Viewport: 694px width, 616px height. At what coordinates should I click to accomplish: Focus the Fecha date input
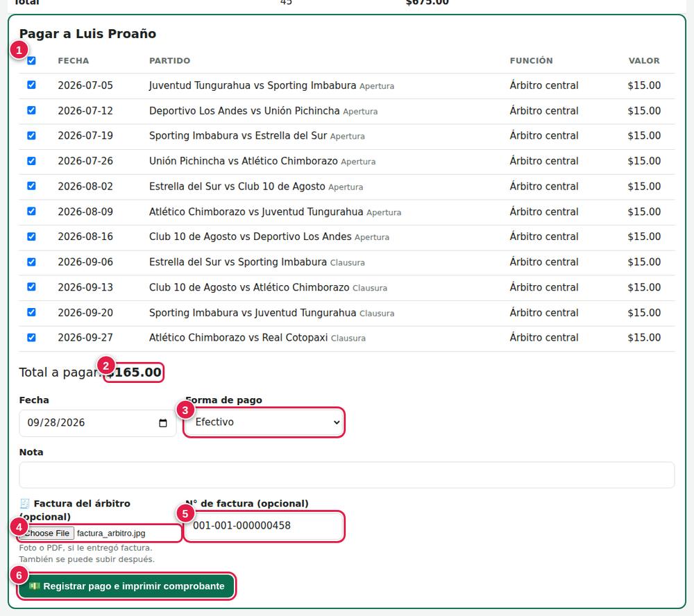pyautogui.click(x=97, y=423)
